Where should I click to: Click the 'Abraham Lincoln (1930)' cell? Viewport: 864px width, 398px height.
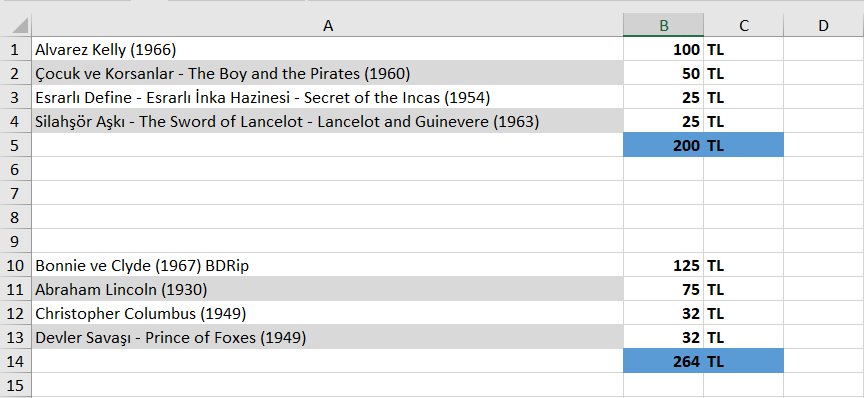328,289
